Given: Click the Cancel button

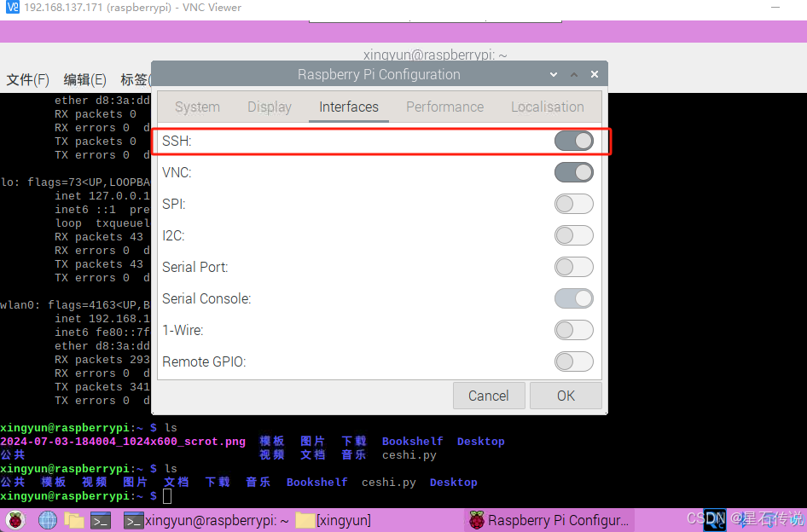Looking at the screenshot, I should tap(489, 396).
